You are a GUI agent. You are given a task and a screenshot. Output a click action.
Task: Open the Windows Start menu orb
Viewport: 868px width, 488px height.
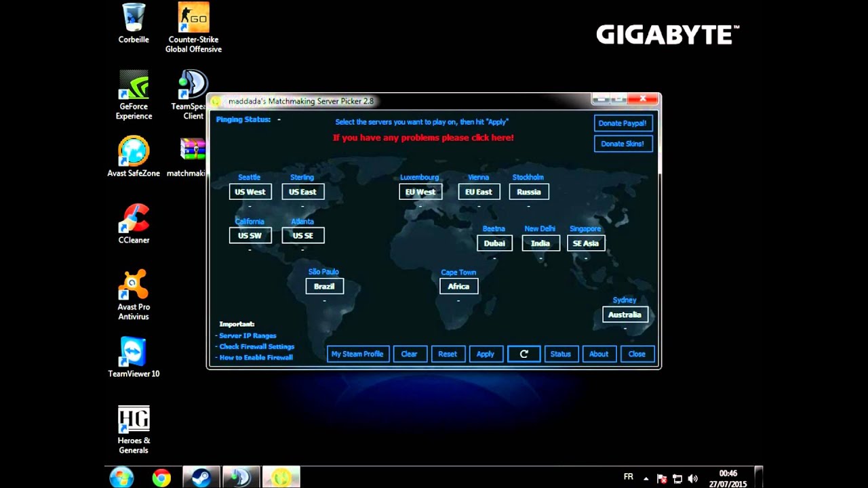(122, 478)
